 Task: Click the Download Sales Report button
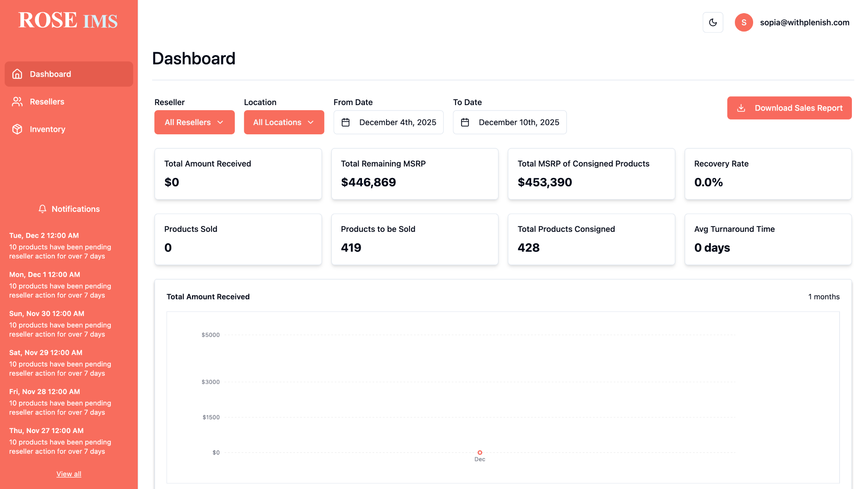(x=789, y=108)
